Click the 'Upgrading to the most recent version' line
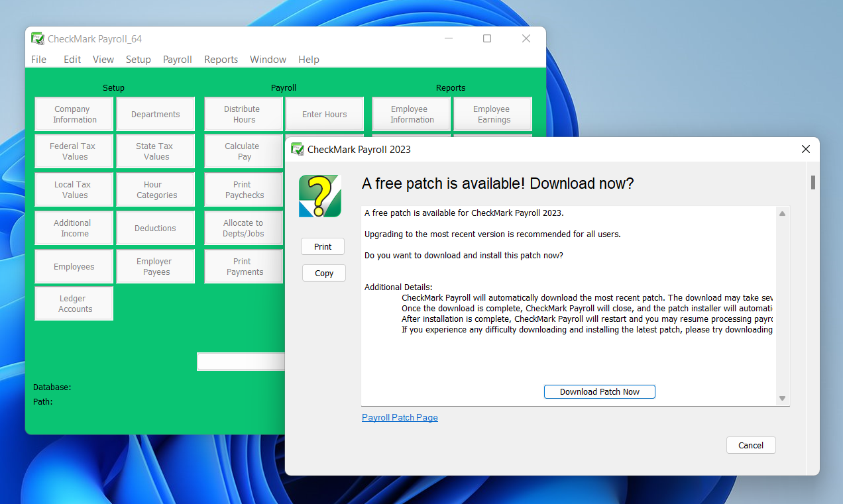The width and height of the screenshot is (843, 504). (492, 234)
